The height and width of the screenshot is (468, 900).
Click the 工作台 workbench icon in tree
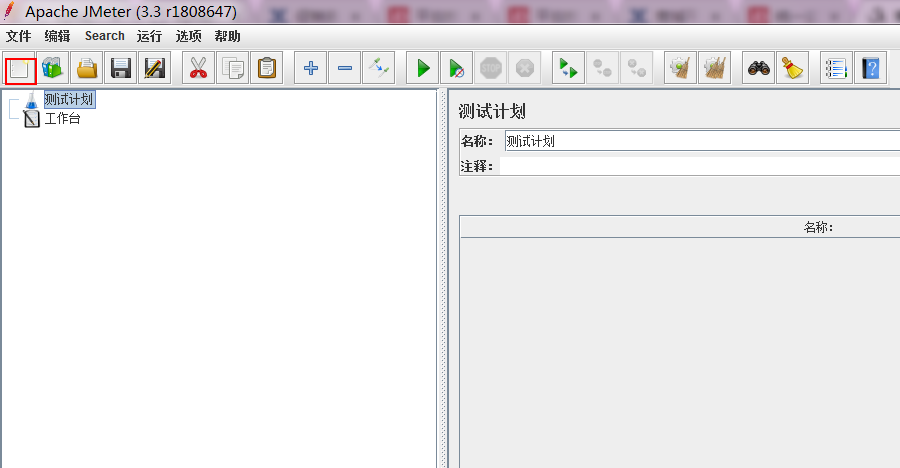tap(32, 119)
